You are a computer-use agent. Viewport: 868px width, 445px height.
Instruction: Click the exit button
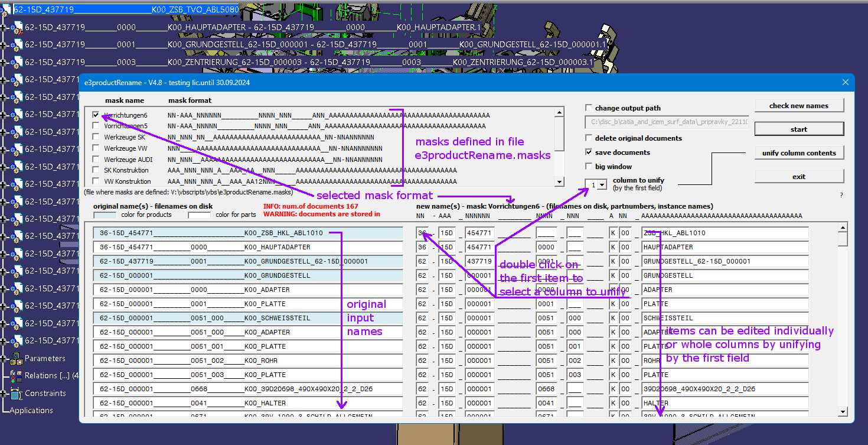pyautogui.click(x=799, y=177)
